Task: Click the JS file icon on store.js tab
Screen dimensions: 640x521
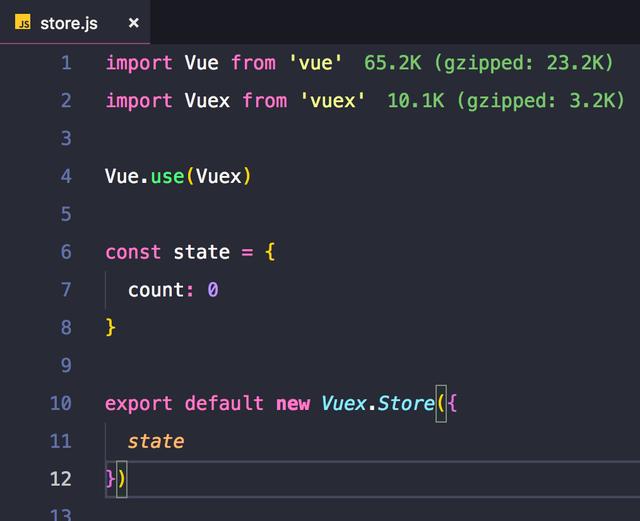Action: 23,23
